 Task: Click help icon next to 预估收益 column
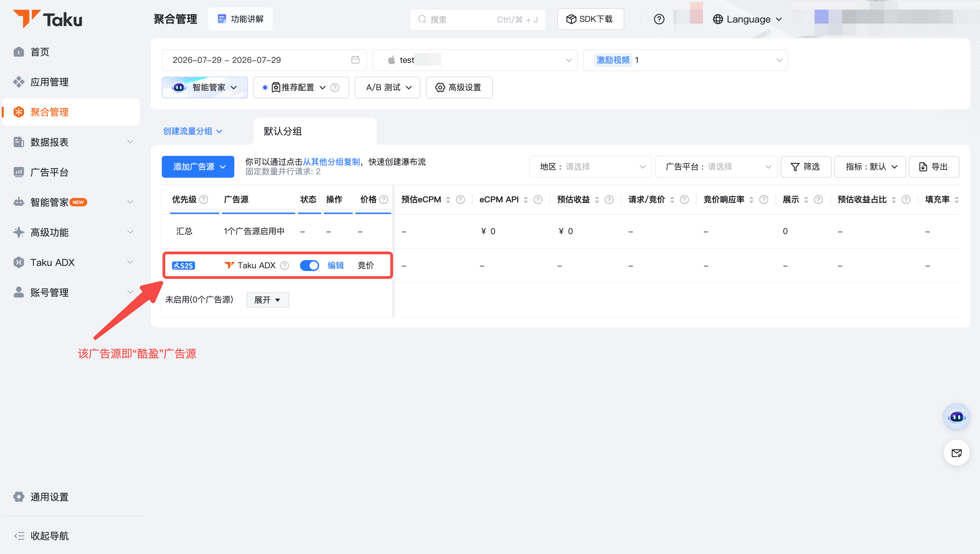609,199
